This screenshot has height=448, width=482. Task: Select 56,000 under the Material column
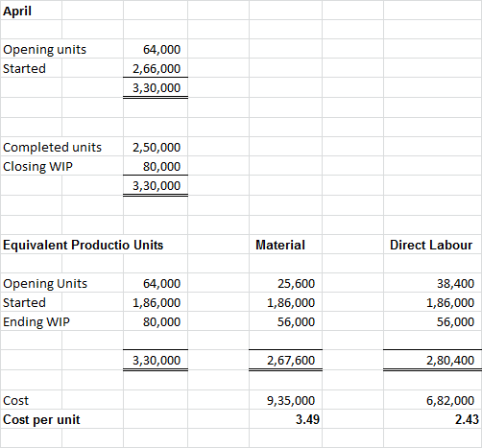(296, 321)
